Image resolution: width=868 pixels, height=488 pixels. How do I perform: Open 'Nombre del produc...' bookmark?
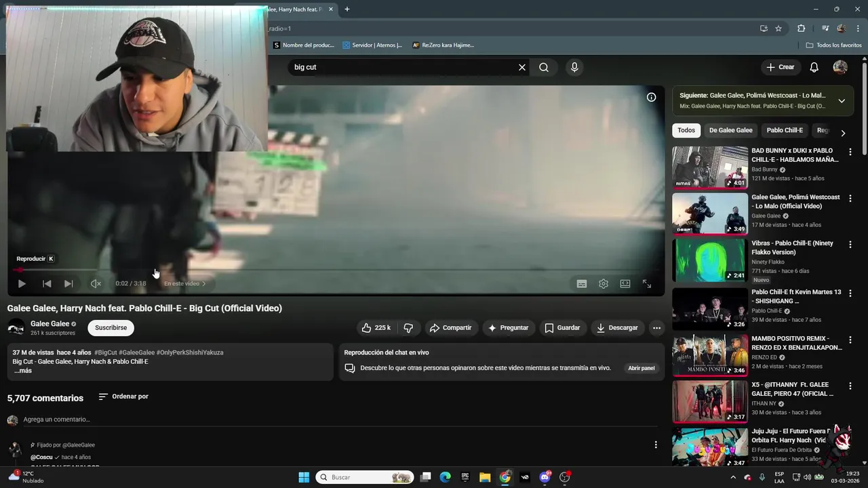point(304,45)
